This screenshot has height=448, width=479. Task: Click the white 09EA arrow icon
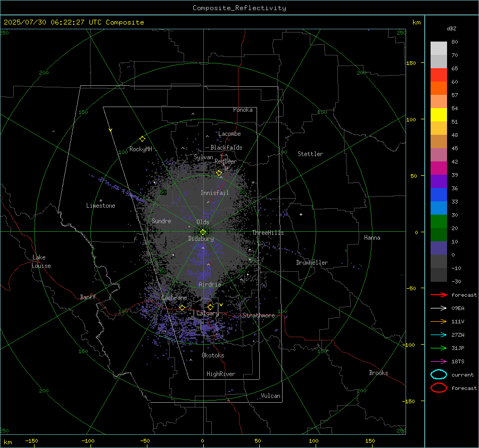click(x=439, y=308)
